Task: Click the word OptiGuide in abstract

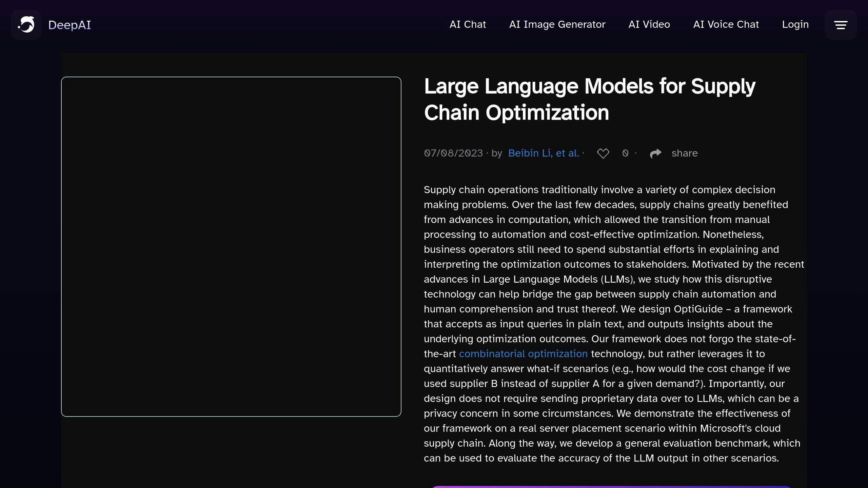Action: coord(698,309)
